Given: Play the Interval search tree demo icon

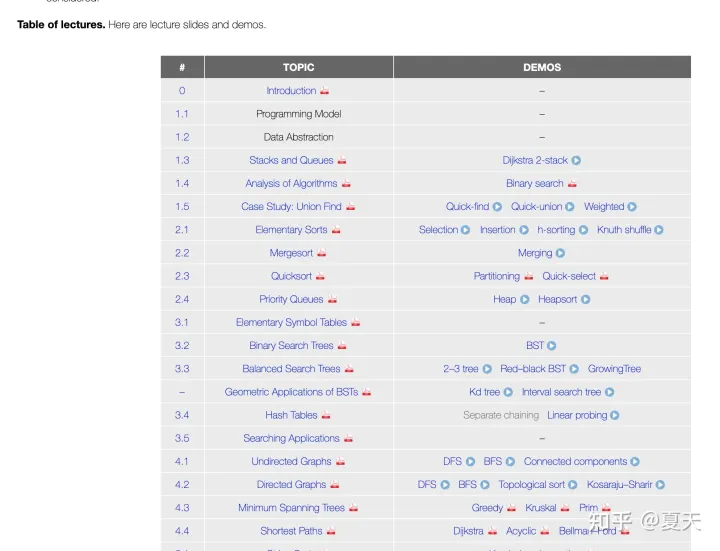Looking at the screenshot, I should (x=609, y=392).
